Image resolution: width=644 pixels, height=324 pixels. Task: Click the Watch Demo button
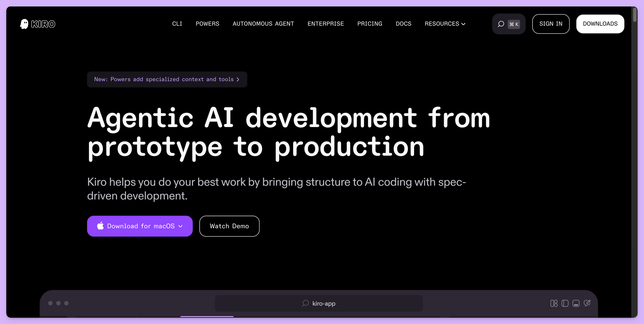click(x=229, y=226)
